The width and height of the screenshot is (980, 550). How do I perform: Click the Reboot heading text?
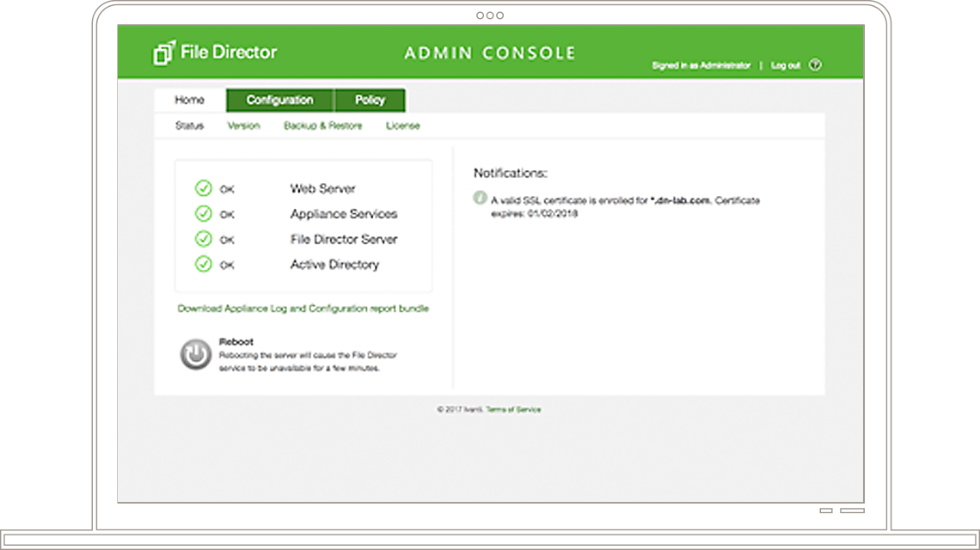pos(236,342)
